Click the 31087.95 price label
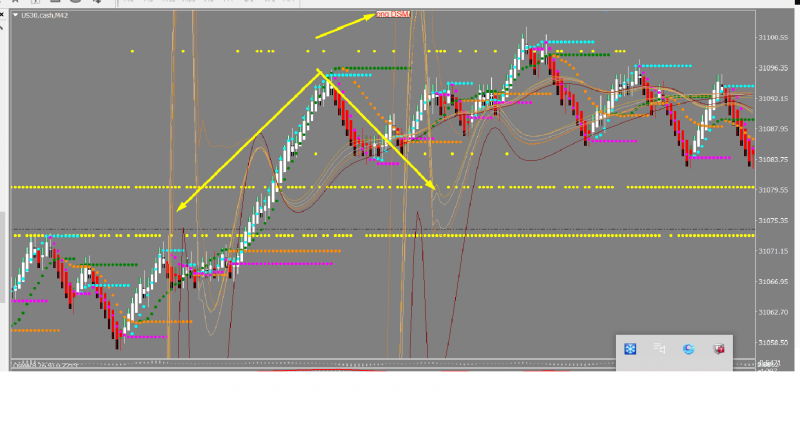The height and width of the screenshot is (432, 800). tap(773, 129)
